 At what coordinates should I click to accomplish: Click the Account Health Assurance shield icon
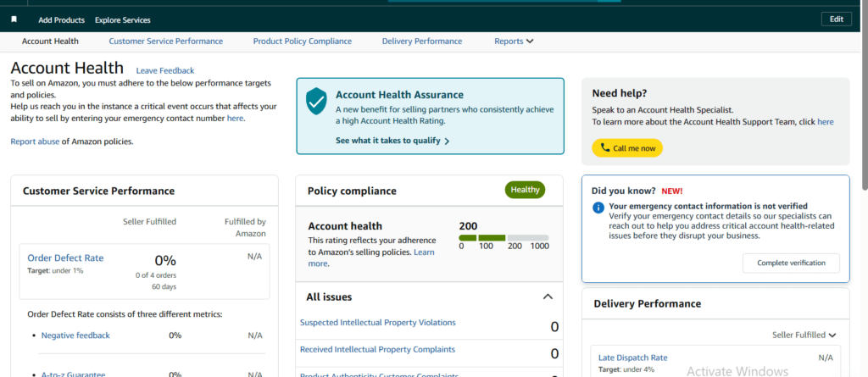(x=317, y=101)
